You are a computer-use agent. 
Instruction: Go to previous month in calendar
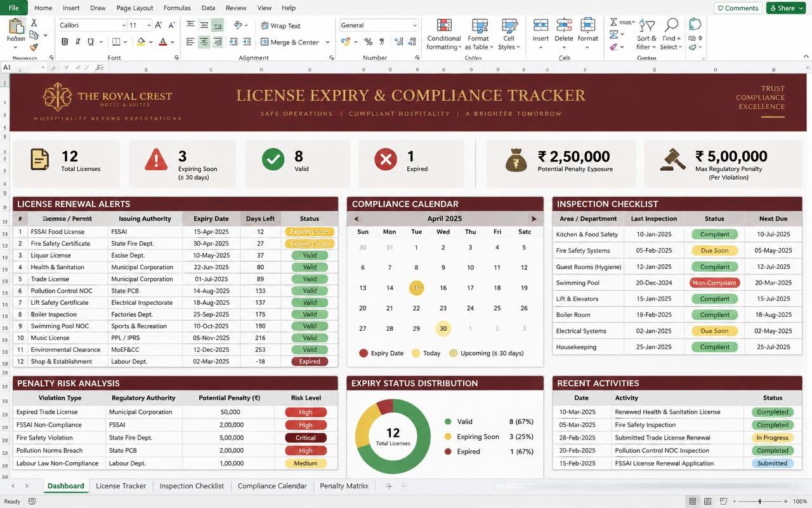tap(357, 218)
